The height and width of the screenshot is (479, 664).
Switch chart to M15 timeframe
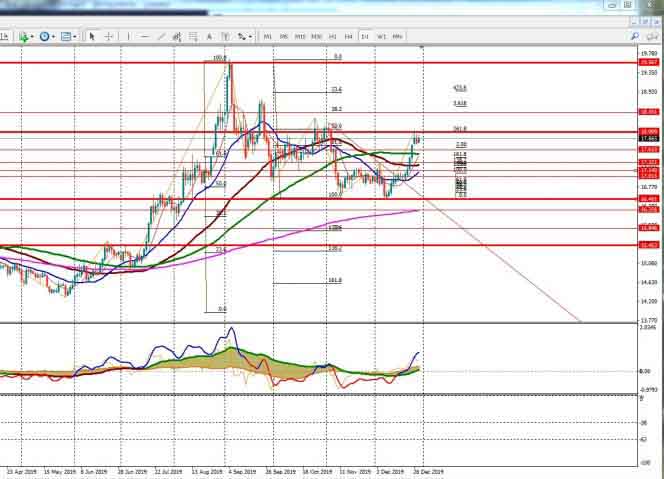(300, 37)
